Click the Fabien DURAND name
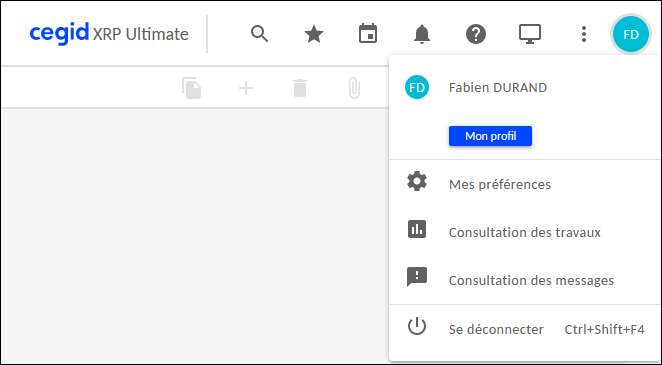Viewport: 662px width, 365px height. [x=498, y=87]
